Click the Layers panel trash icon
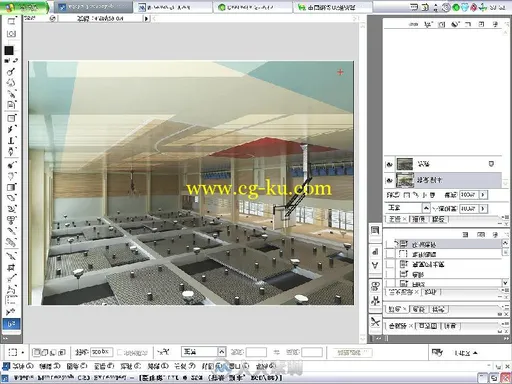 (x=496, y=24)
